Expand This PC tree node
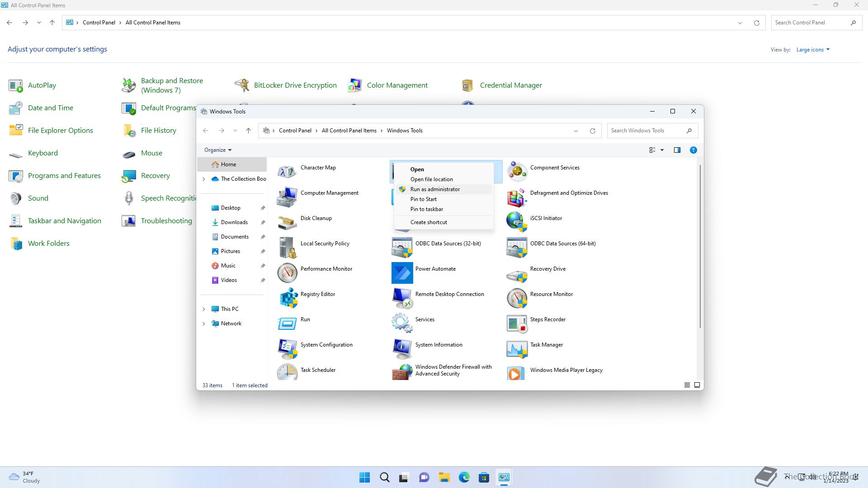 coord(203,309)
